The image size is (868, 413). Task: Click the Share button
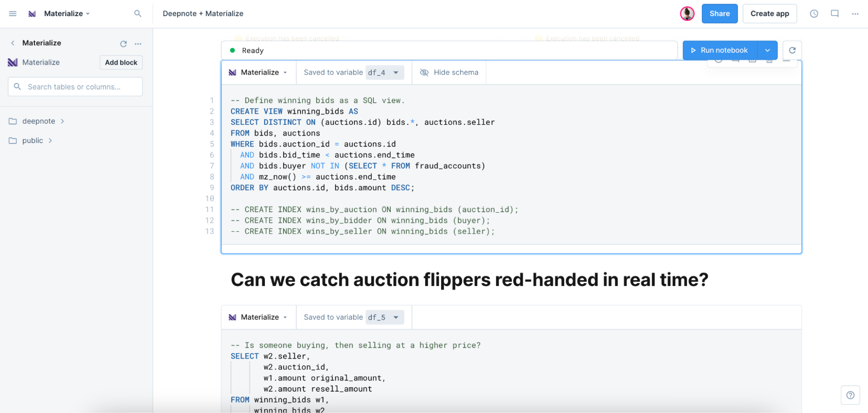(719, 13)
